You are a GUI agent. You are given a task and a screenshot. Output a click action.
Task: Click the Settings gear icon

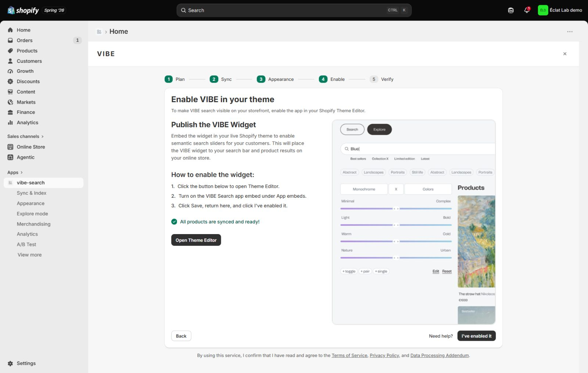[10, 363]
